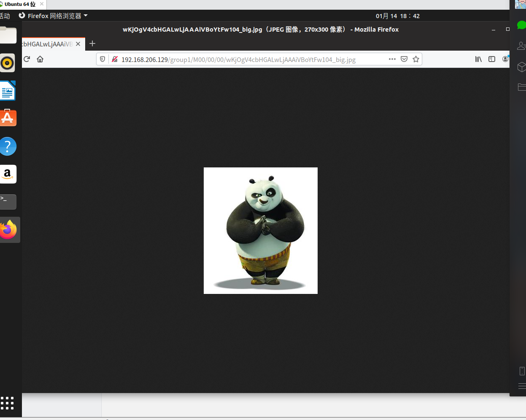Open cube icon in right panel
This screenshot has height=420, width=526.
point(522,67)
